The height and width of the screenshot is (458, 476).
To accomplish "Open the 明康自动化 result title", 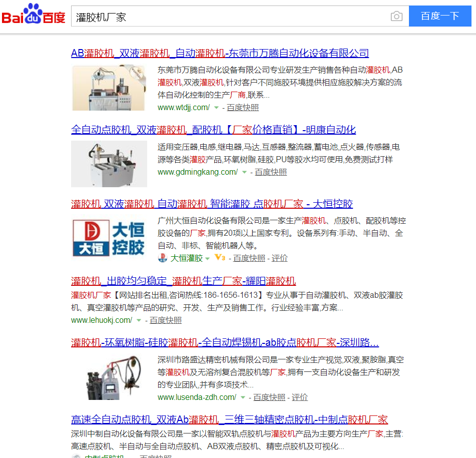I will 213,130.
